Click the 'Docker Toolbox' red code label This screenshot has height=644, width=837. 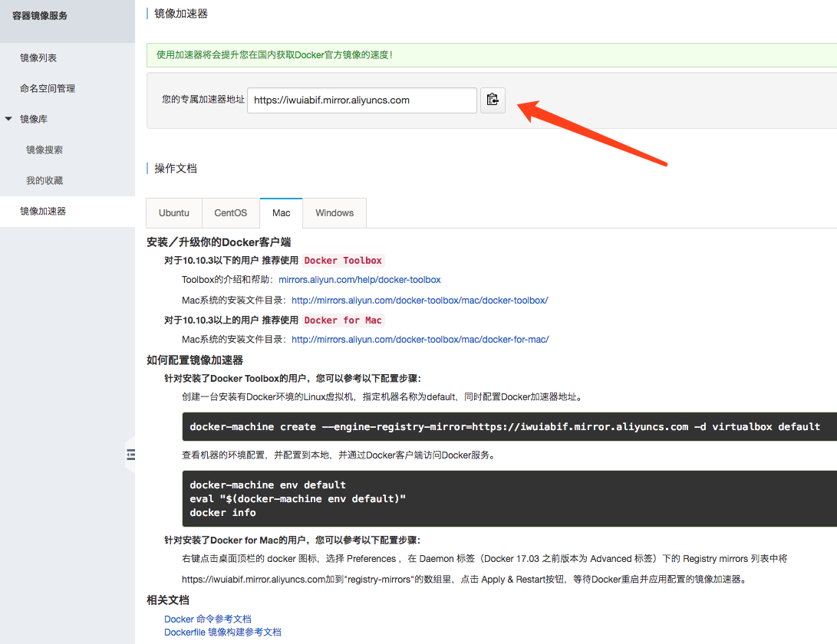pyautogui.click(x=343, y=261)
